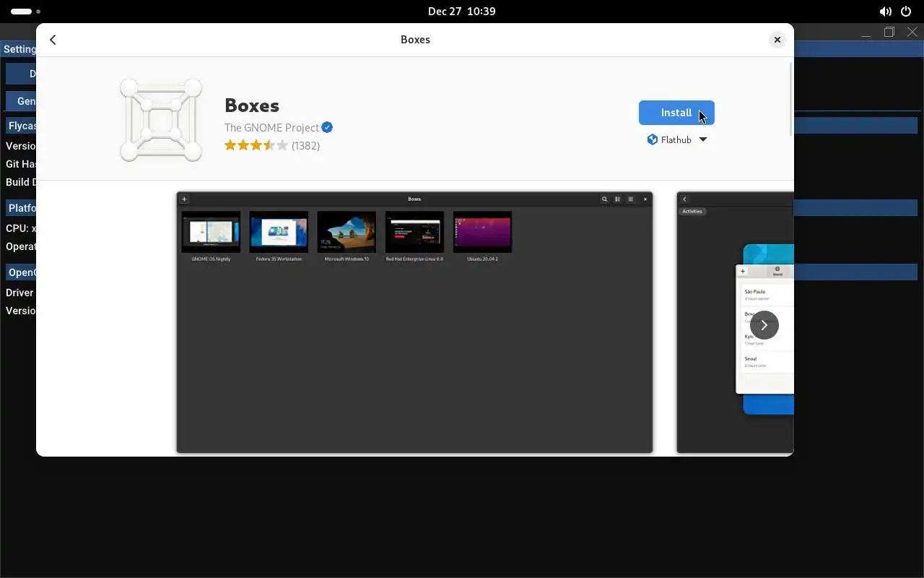Click the power icon in top bar

(906, 12)
